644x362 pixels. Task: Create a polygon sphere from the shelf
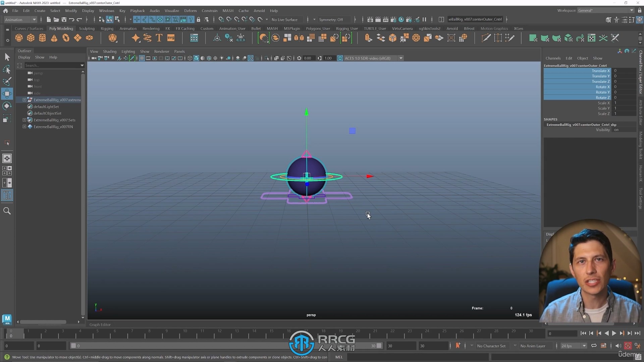[19, 38]
